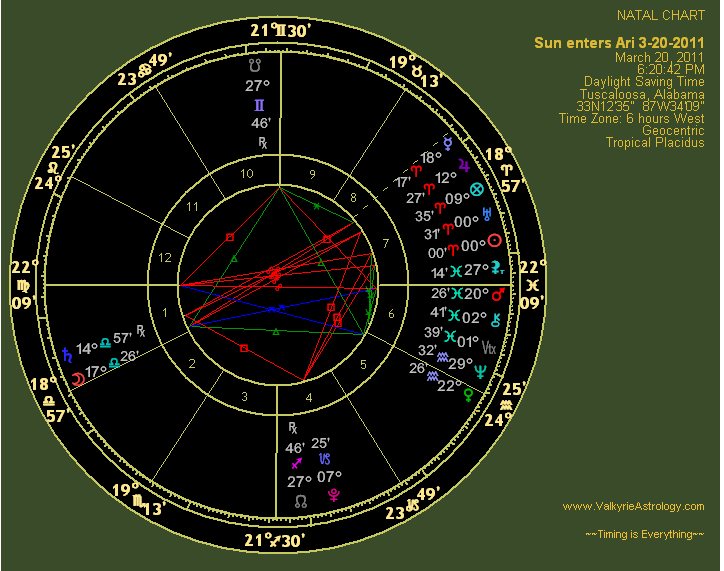Image resolution: width=724 pixels, height=571 pixels.
Task: Select the Part of Fortune circled cross
Action: [x=476, y=189]
